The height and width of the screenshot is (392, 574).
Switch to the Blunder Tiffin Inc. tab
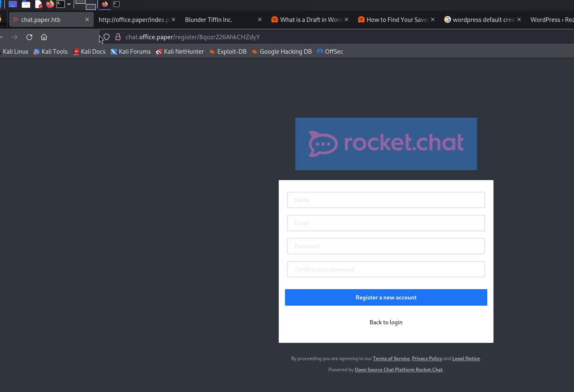[209, 20]
